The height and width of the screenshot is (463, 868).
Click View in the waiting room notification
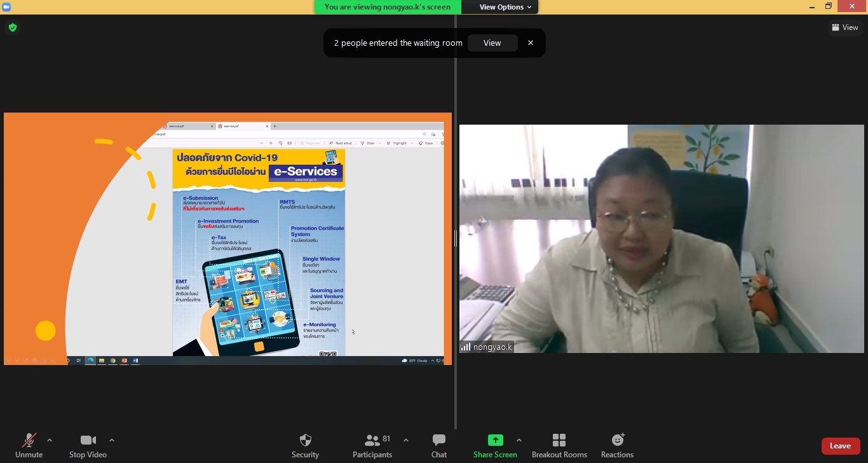[492, 43]
